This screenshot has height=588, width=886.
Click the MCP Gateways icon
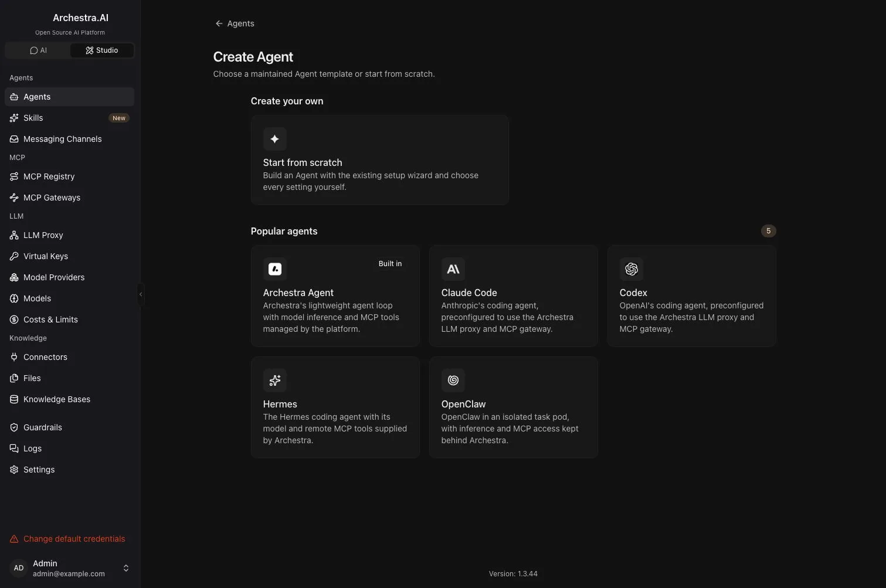click(x=14, y=198)
